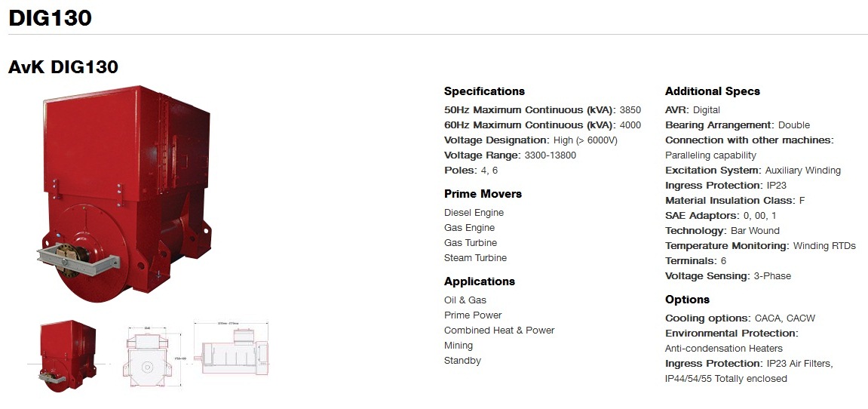Click the Cooling options CACA, CACW line
This screenshot has width=868, height=409.
740,318
